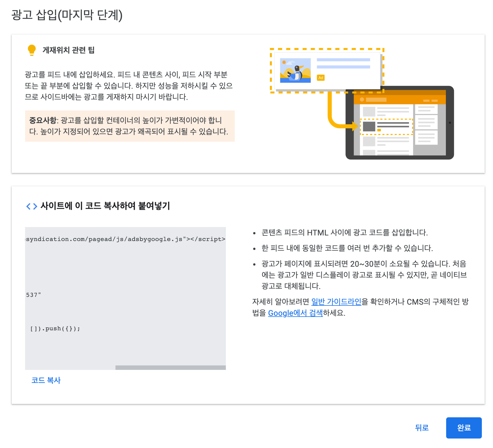Click the yellow lightbulb tip icon
The width and height of the screenshot is (493, 448).
click(x=32, y=50)
